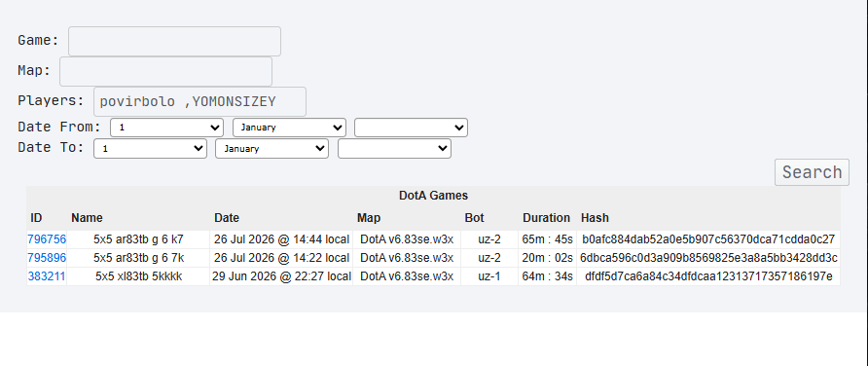Click duration 20m : 02s
This screenshot has width=868, height=366.
548,258
